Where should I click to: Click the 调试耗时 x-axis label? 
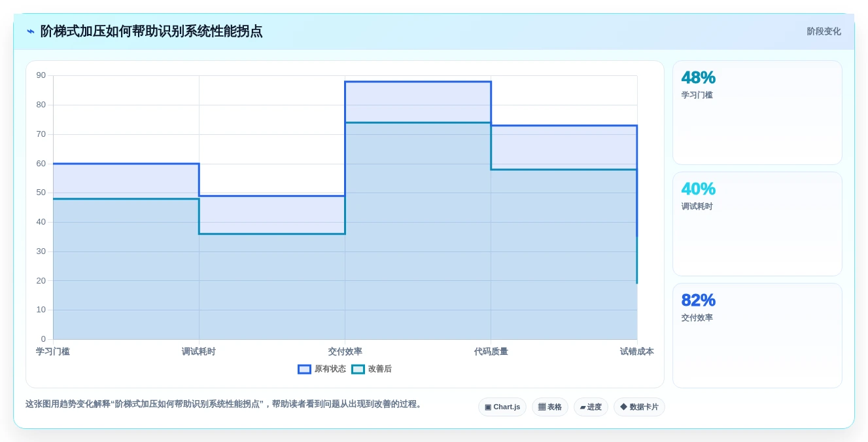[199, 352]
